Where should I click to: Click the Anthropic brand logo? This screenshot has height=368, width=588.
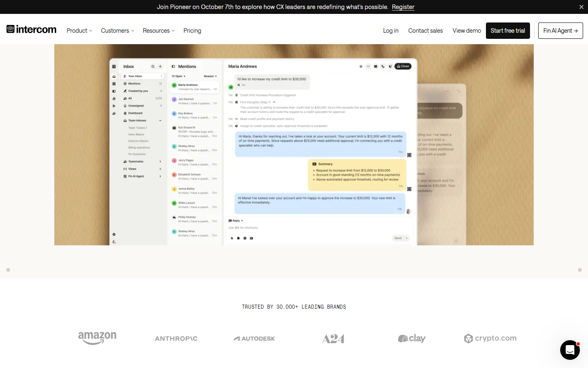(x=176, y=339)
